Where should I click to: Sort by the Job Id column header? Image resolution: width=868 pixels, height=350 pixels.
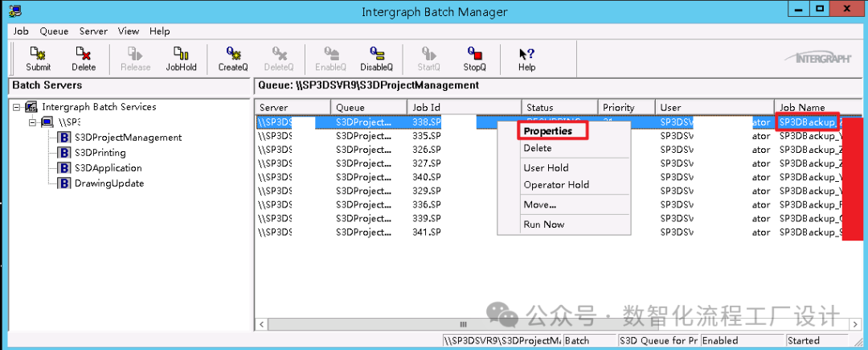pos(465,108)
